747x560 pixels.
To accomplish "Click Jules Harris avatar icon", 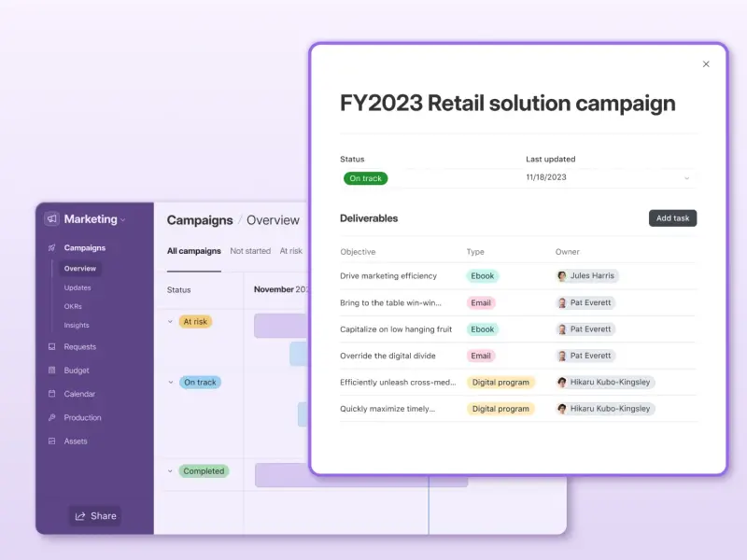I will [x=562, y=275].
